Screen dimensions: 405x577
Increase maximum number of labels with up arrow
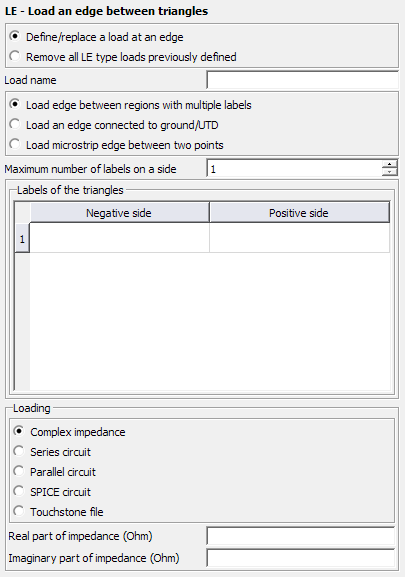(x=390, y=164)
